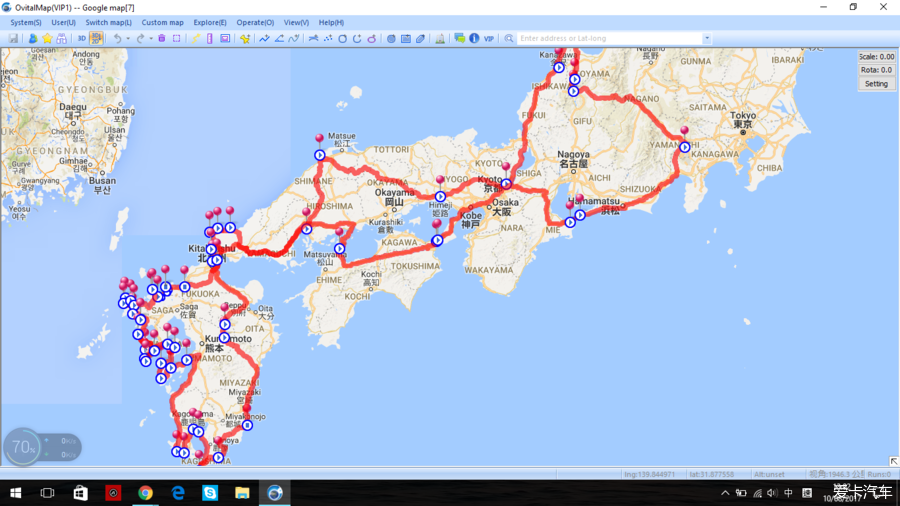Click the binoculars find icon
Screen dimensions: 900x506
click(61, 38)
